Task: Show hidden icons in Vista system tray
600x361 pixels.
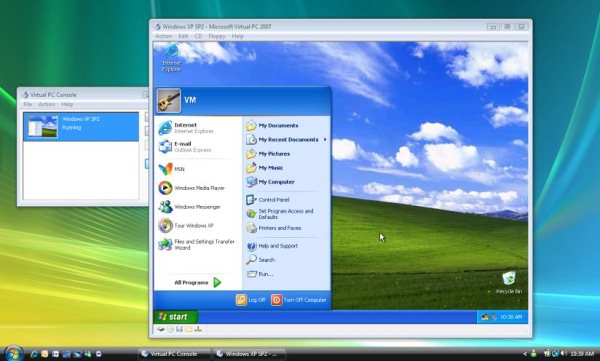Action: click(x=525, y=354)
